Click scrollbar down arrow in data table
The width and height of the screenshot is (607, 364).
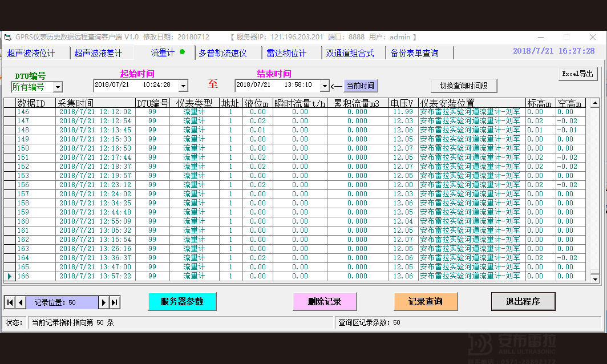point(594,278)
